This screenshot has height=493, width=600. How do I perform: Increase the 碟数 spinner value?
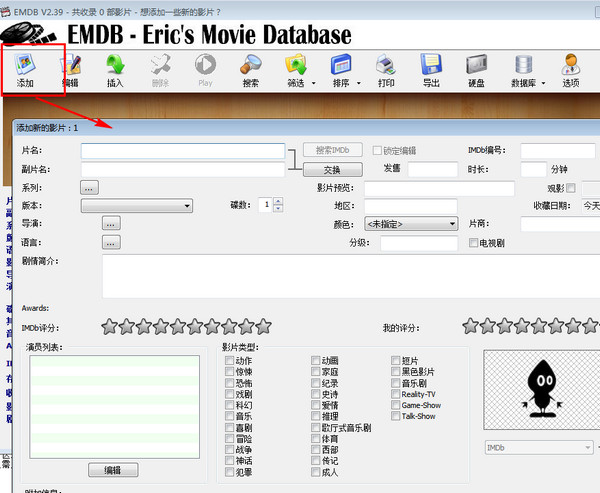pyautogui.click(x=279, y=201)
